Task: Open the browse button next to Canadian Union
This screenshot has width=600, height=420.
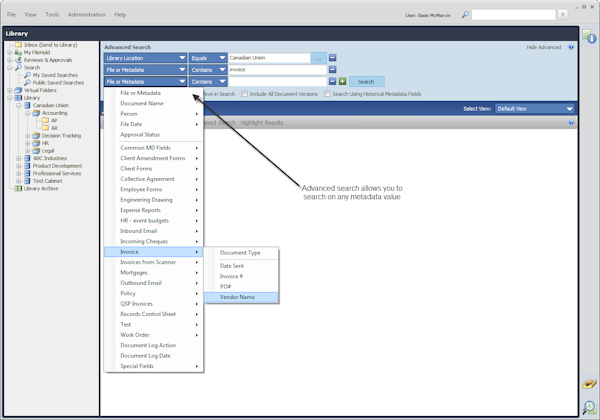Action: (x=319, y=58)
